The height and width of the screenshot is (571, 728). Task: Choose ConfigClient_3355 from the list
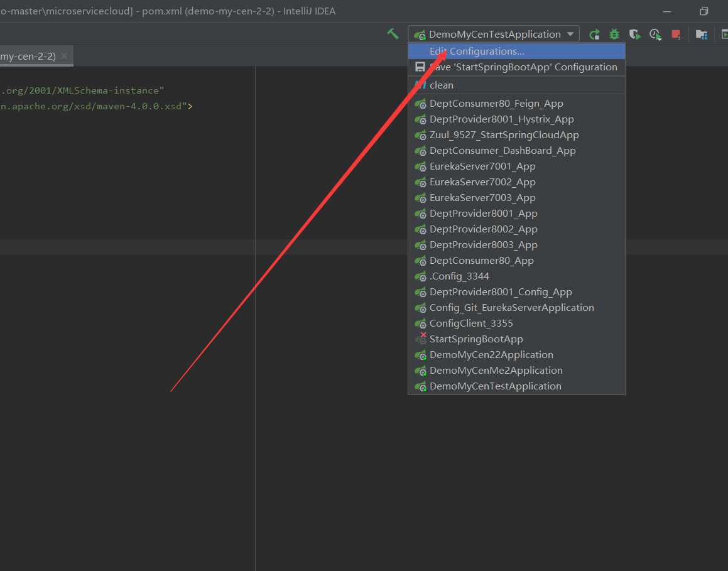click(x=516, y=324)
